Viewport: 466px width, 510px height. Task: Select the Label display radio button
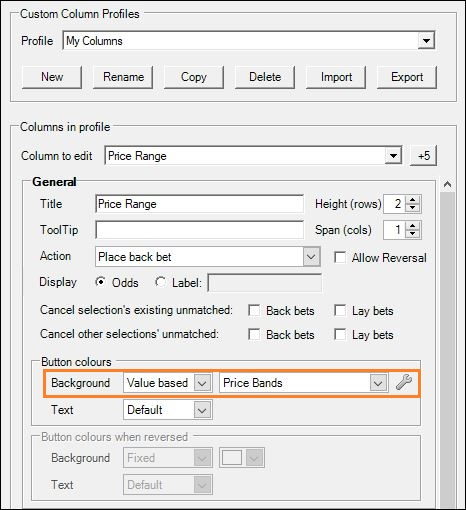pyautogui.click(x=161, y=282)
